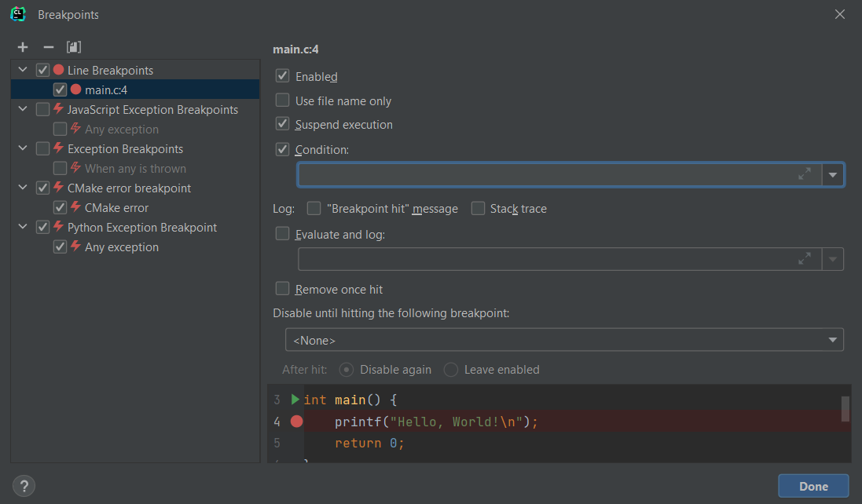
Task: Click the red breakpoint marker on line 4
Action: tap(296, 422)
